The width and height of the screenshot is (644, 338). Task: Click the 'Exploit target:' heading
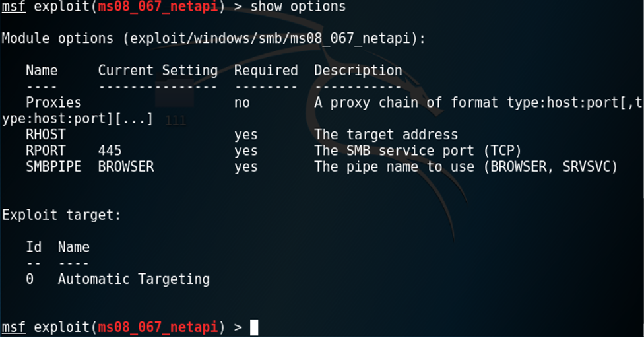tap(61, 215)
